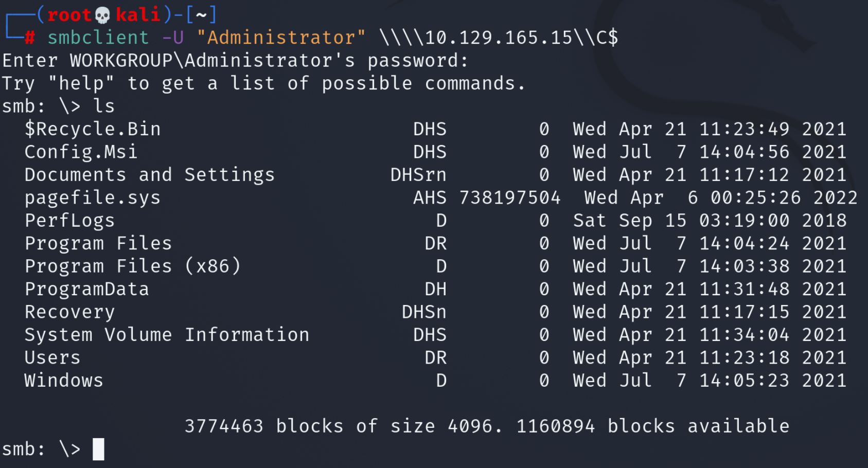This screenshot has width=868, height=468.
Task: Click the 1160894 blocks available text
Action: tap(653, 426)
